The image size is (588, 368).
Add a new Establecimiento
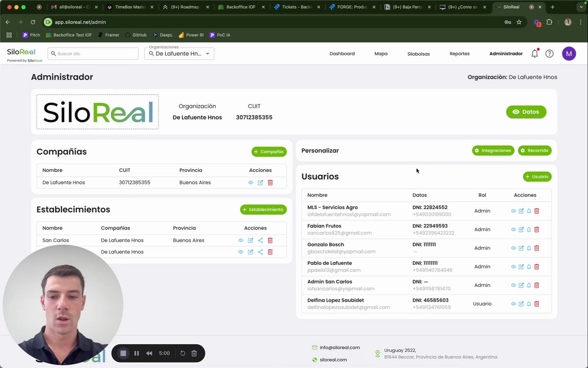pos(263,210)
